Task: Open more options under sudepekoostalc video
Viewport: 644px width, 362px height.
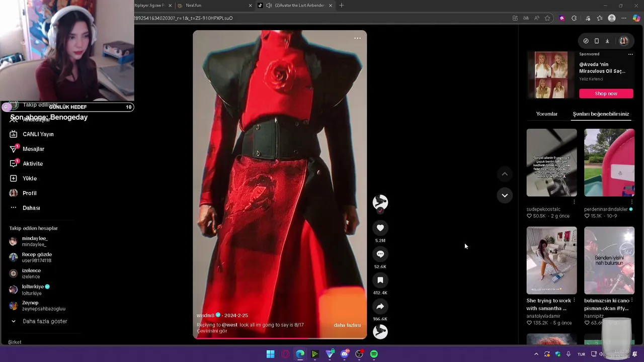Action: coord(574,202)
